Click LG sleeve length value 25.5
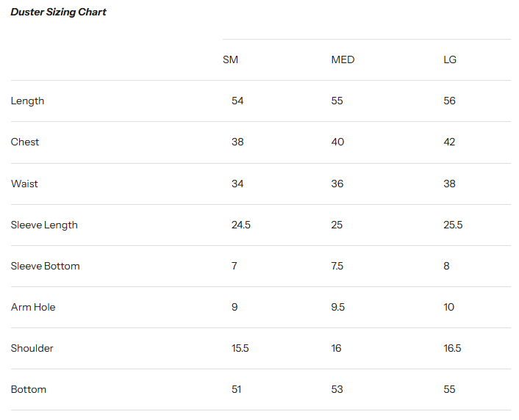Screen dimensions: 519x420 [453, 225]
